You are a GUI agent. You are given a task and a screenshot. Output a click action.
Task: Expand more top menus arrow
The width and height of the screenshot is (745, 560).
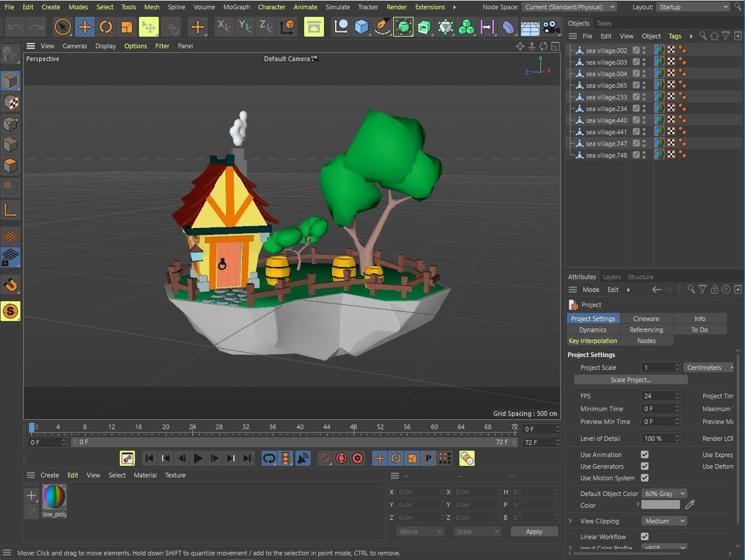pyautogui.click(x=454, y=7)
